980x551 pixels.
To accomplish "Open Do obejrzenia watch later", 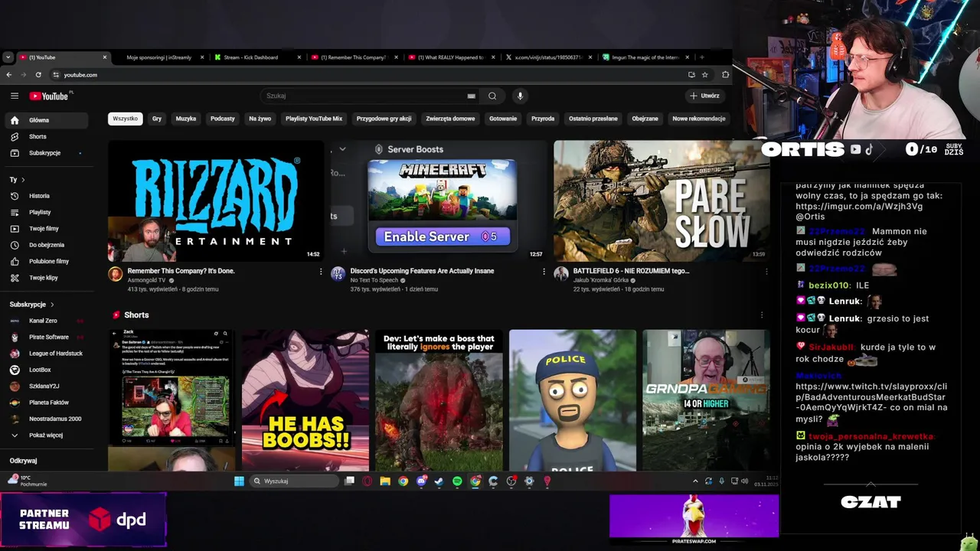I will [47, 245].
